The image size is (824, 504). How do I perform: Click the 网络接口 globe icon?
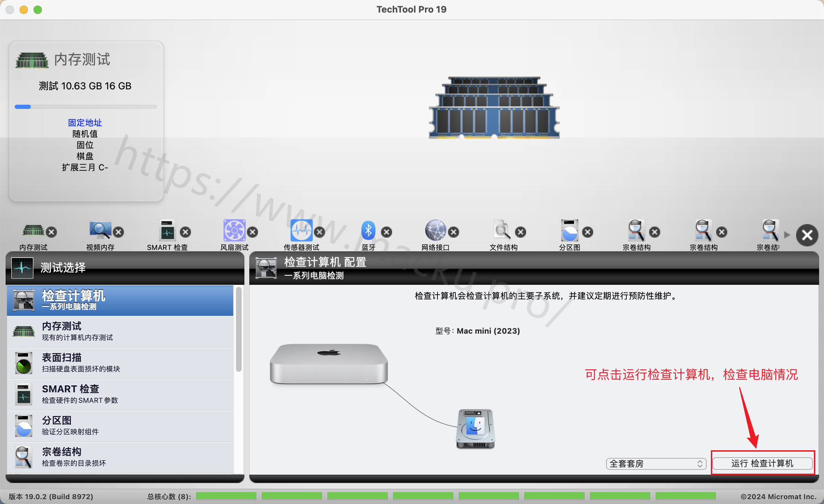point(435,230)
